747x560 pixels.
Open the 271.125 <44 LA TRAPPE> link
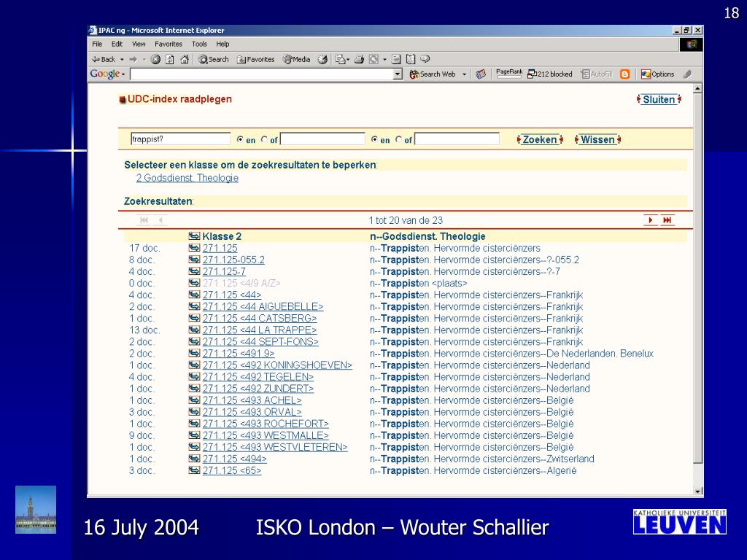point(260,330)
